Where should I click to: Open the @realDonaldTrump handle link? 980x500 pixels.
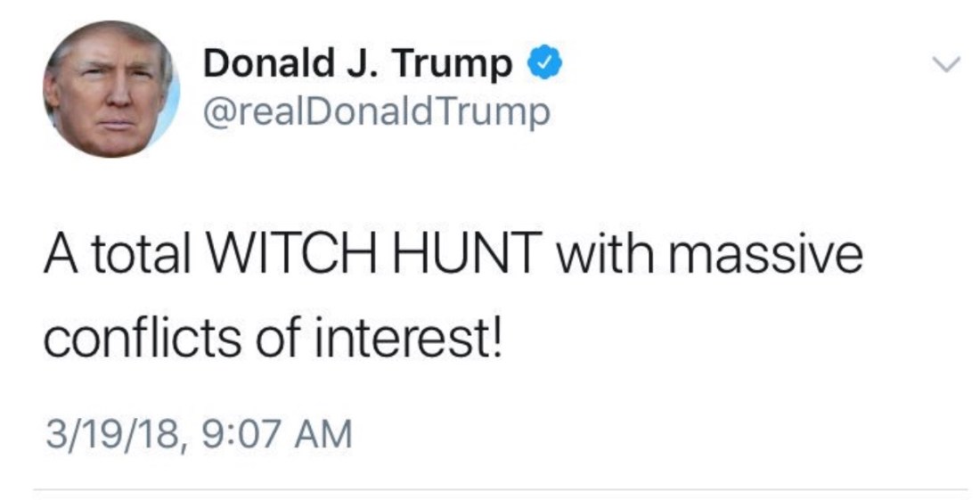point(377,113)
